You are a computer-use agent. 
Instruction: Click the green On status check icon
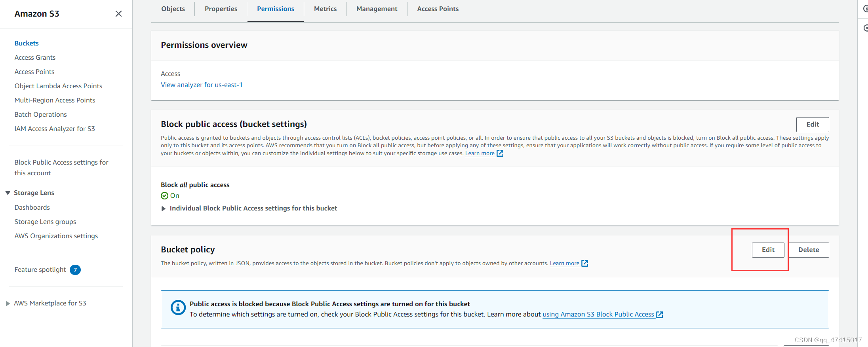(x=165, y=195)
